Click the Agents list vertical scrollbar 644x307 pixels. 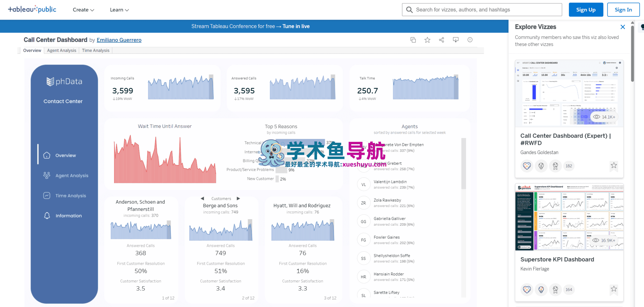(x=464, y=164)
